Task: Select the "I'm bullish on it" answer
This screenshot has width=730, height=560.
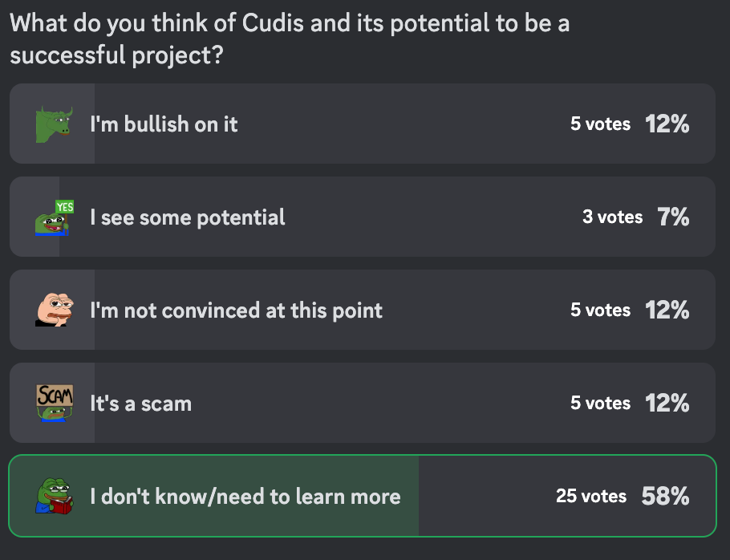Action: point(164,124)
